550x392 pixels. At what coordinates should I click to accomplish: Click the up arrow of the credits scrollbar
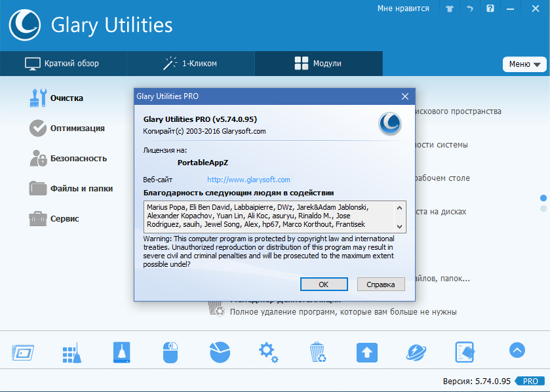click(399, 208)
